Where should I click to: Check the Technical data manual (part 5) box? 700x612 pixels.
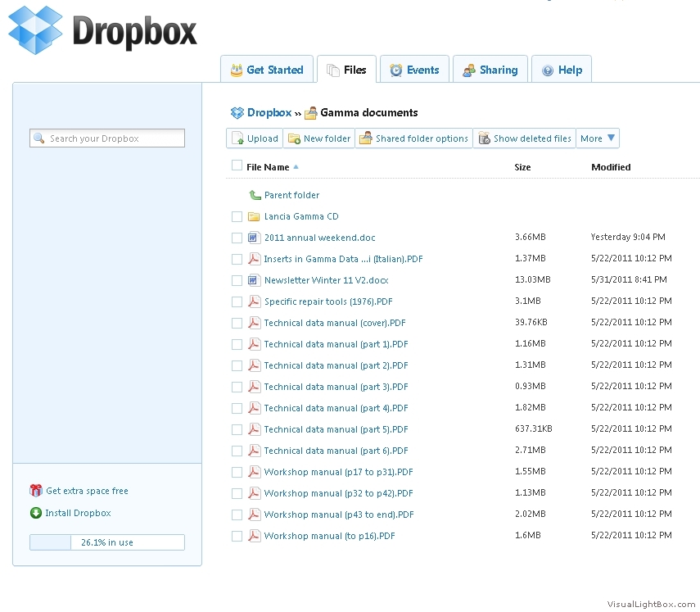coord(237,430)
